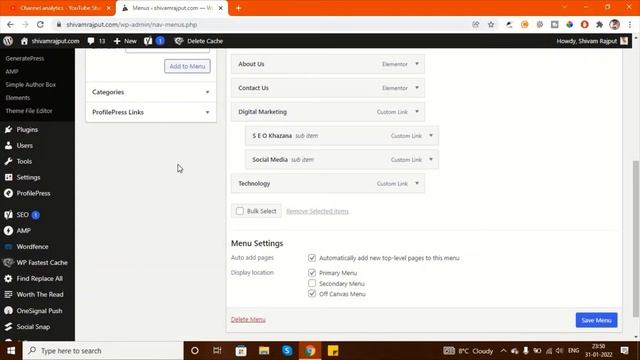Open the taskbar notification center
The width and height of the screenshot is (640, 360).
click(x=624, y=351)
